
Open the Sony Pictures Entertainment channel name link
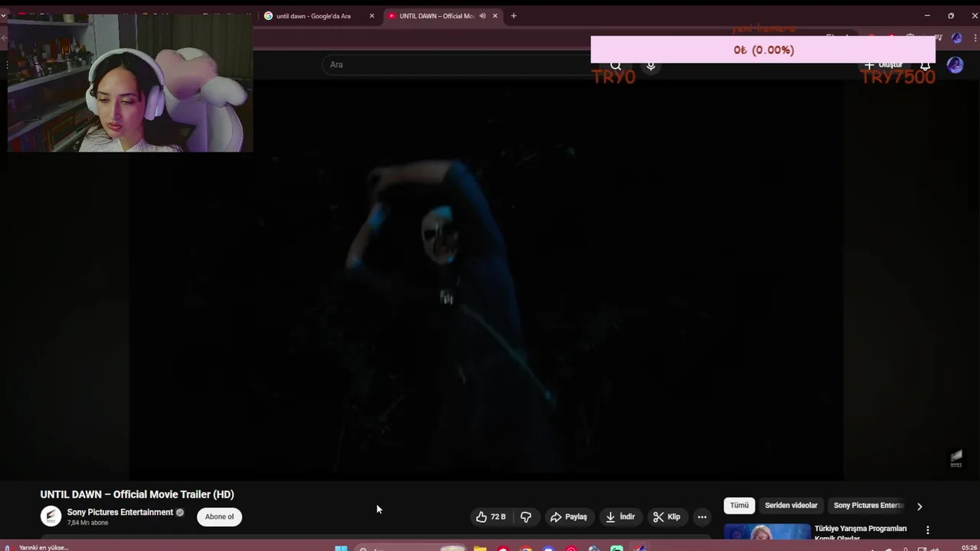click(x=120, y=512)
